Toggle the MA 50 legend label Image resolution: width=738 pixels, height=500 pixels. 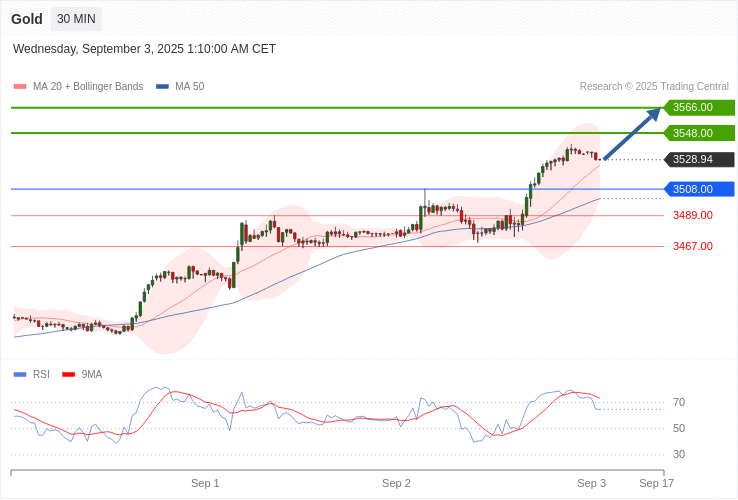tap(189, 87)
